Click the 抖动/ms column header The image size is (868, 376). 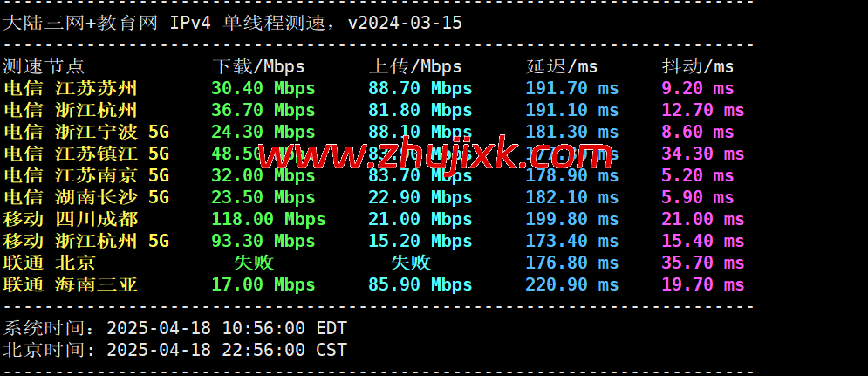(698, 66)
